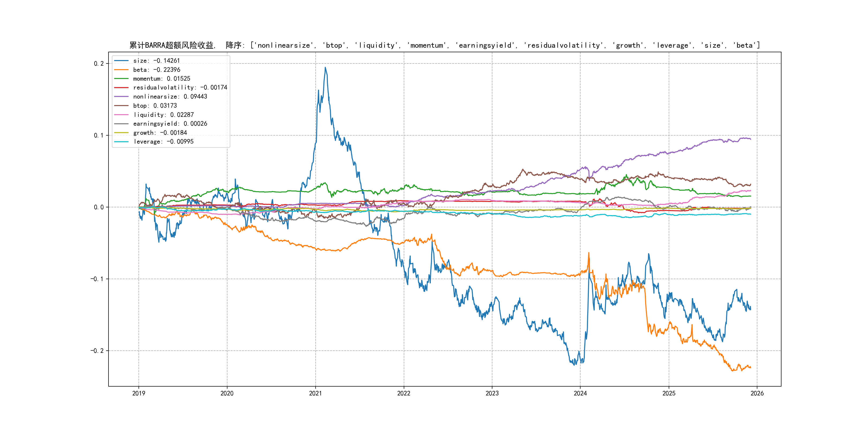Click the 'beta: -0.22396' legend text

pyautogui.click(x=157, y=70)
